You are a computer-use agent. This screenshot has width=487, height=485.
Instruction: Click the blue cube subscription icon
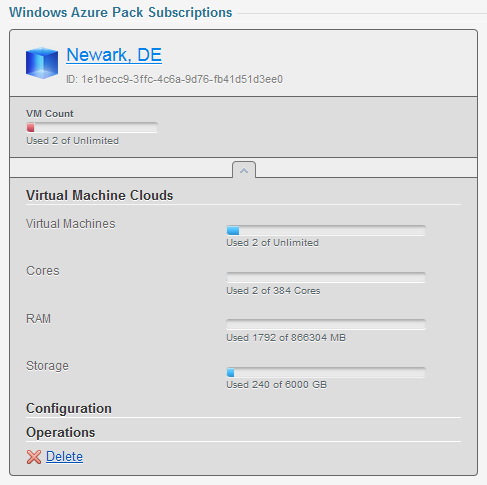pyautogui.click(x=42, y=63)
